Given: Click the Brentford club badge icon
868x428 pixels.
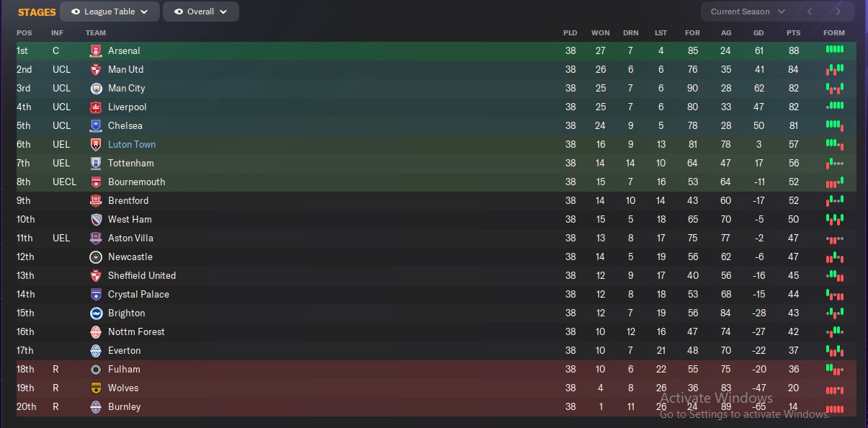Looking at the screenshot, I should [x=96, y=201].
